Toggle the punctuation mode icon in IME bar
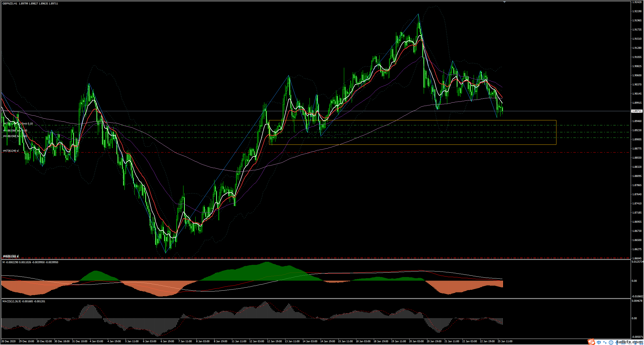 (x=605, y=342)
